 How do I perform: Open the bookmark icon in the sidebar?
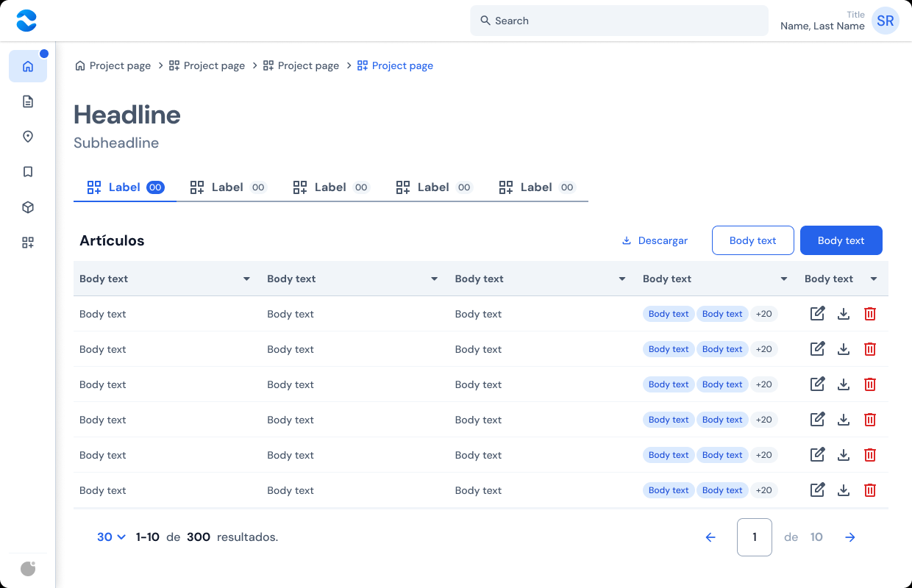tap(28, 172)
